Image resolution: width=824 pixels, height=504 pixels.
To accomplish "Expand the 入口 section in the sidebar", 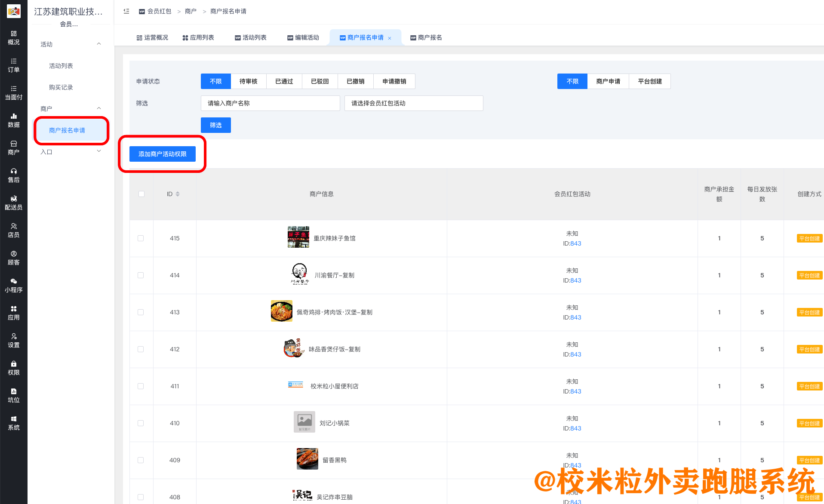I will coord(71,151).
